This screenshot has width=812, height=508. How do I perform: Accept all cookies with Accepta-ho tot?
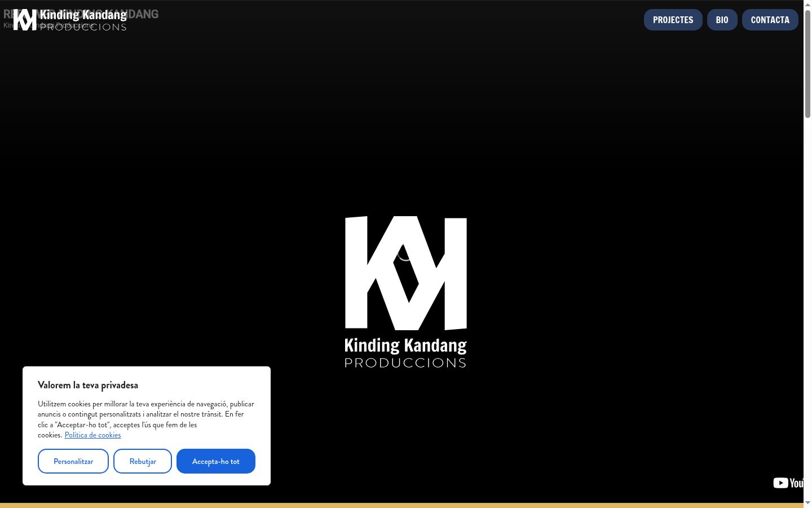[216, 461]
